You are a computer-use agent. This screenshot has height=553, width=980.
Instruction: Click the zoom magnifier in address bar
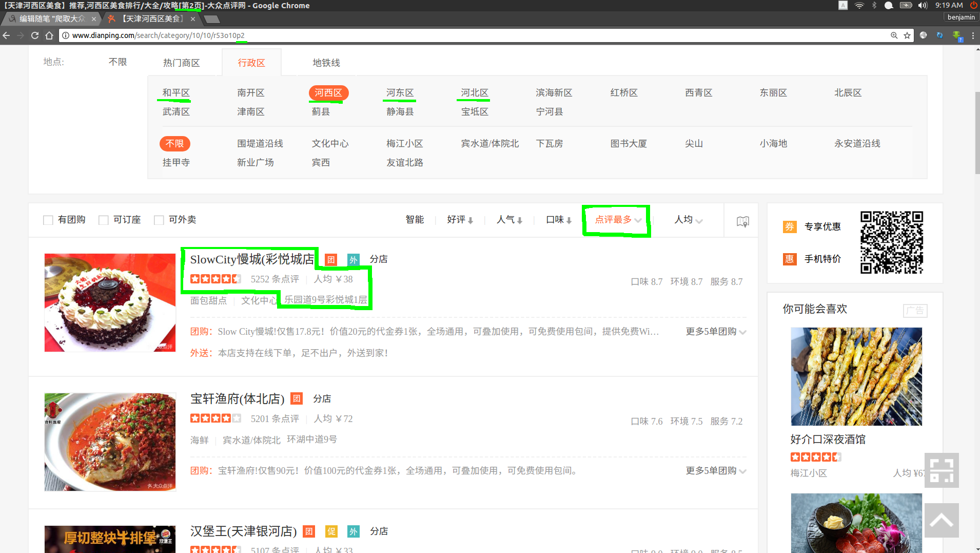coord(894,35)
